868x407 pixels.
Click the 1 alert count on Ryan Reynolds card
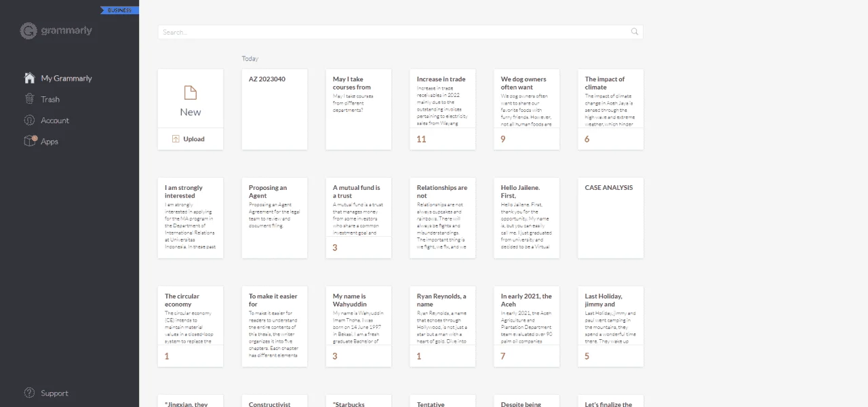(x=419, y=356)
